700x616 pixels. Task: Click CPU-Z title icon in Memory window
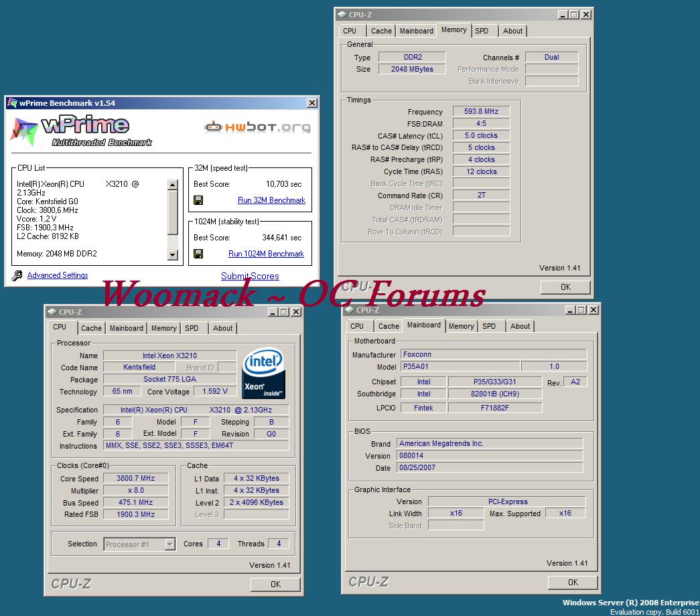[342, 14]
